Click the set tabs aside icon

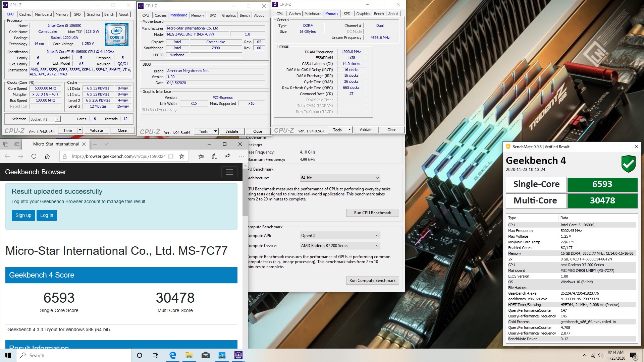click(16, 144)
